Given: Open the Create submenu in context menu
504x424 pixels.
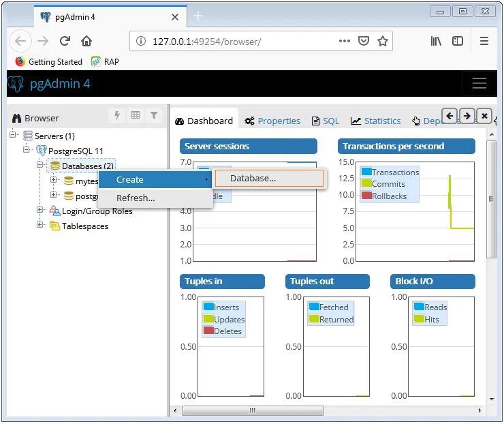Looking at the screenshot, I should tap(155, 179).
